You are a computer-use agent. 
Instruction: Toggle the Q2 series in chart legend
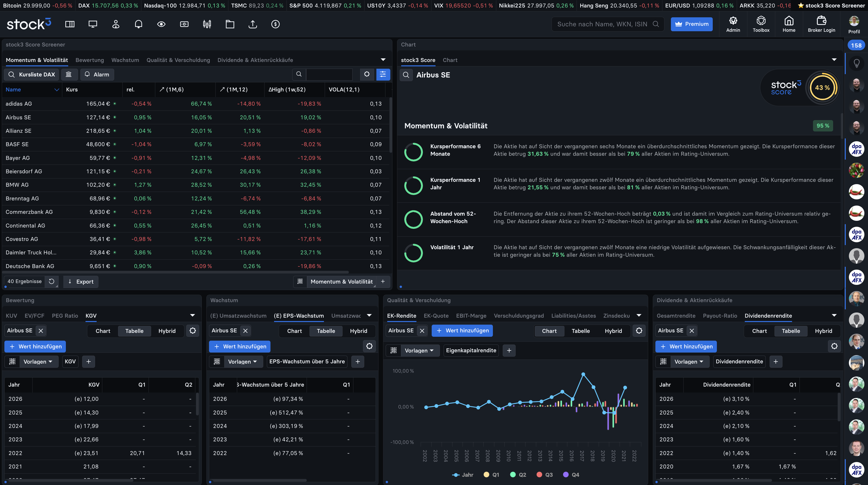click(x=518, y=475)
